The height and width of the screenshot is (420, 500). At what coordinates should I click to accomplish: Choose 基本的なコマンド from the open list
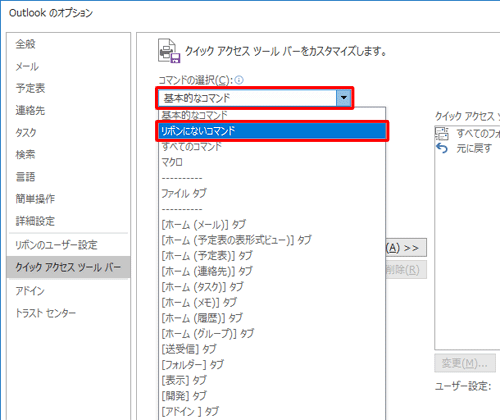pos(272,115)
